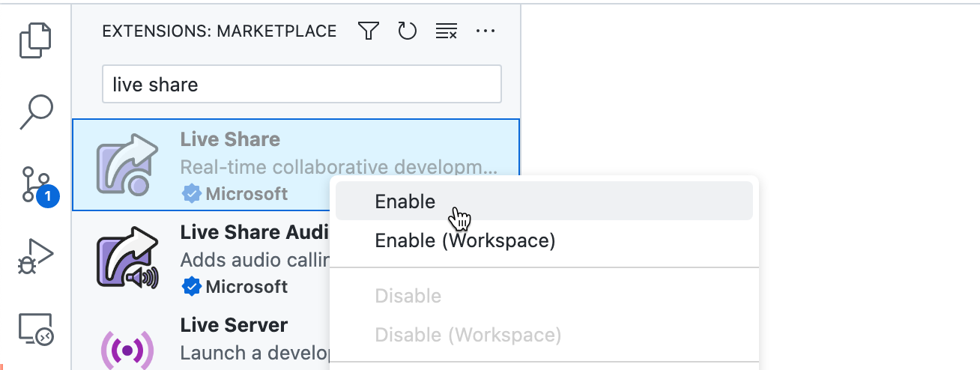Open the Live Server extension entry
Viewport: 980px width, 370px height.
[234, 325]
